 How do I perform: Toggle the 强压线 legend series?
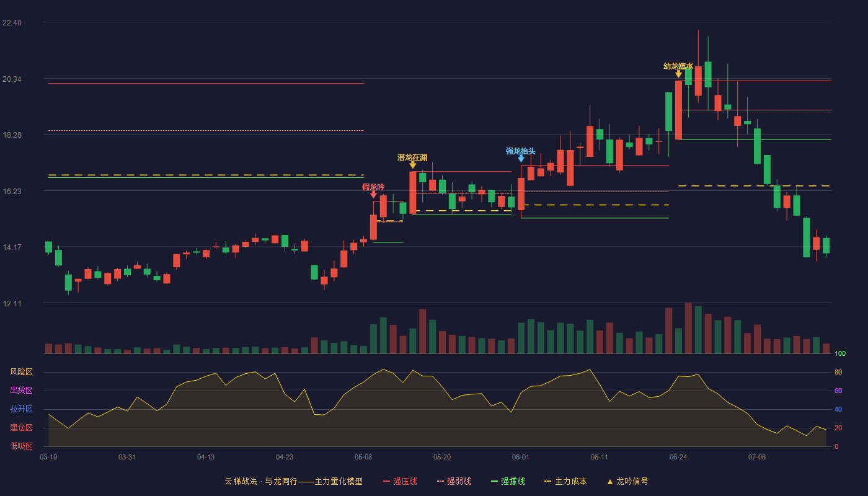400,481
